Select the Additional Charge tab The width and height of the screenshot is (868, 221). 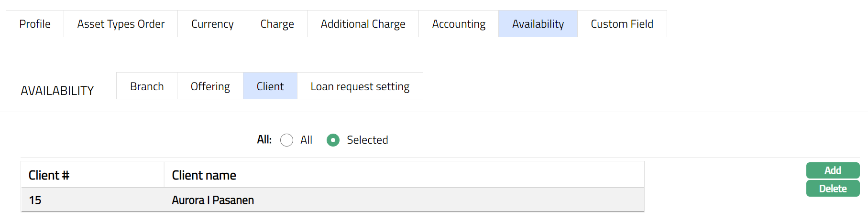[x=363, y=24]
